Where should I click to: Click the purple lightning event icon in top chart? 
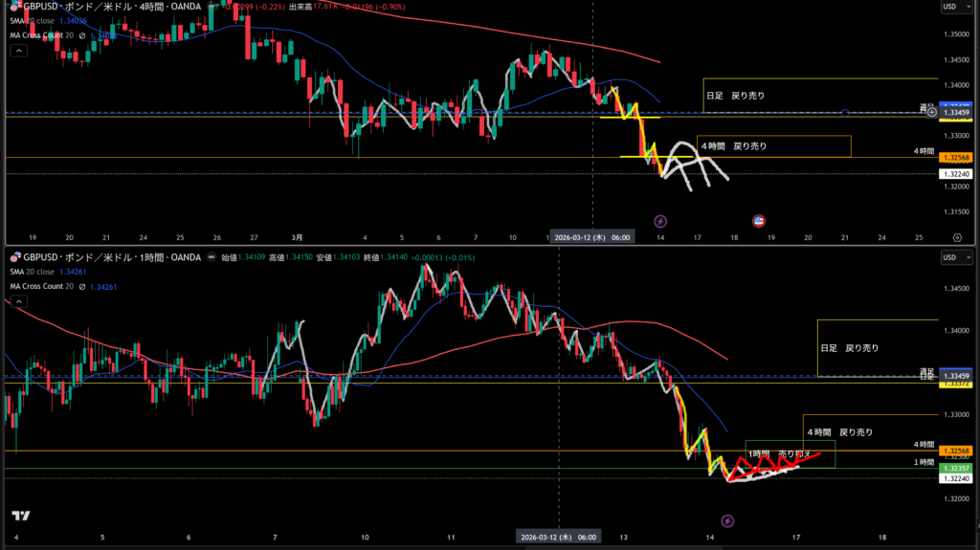click(659, 220)
